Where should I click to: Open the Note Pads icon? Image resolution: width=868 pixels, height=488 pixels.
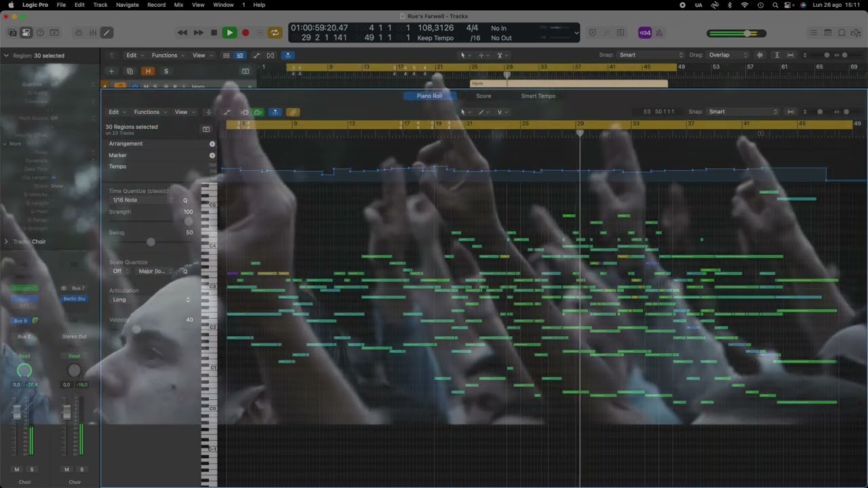click(828, 33)
